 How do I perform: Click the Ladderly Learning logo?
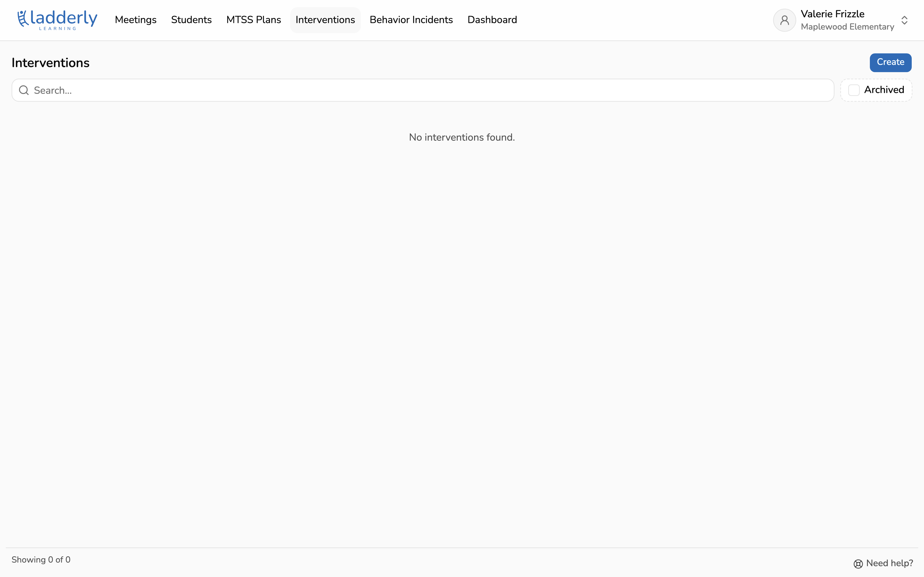[57, 20]
